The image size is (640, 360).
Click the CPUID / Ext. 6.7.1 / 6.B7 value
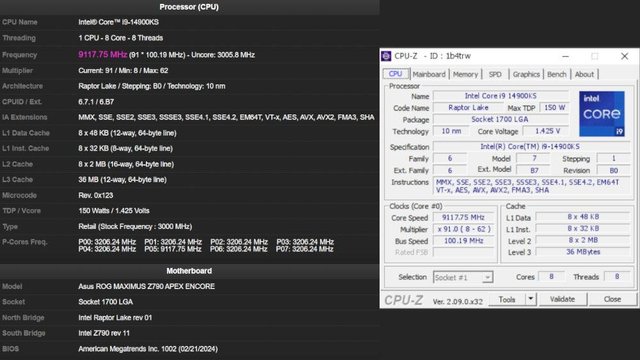96,102
